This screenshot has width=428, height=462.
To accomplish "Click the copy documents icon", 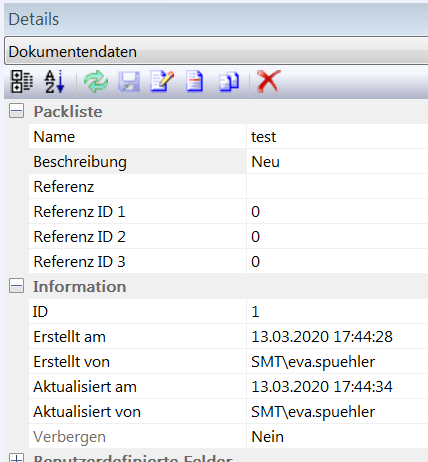I will click(x=229, y=82).
